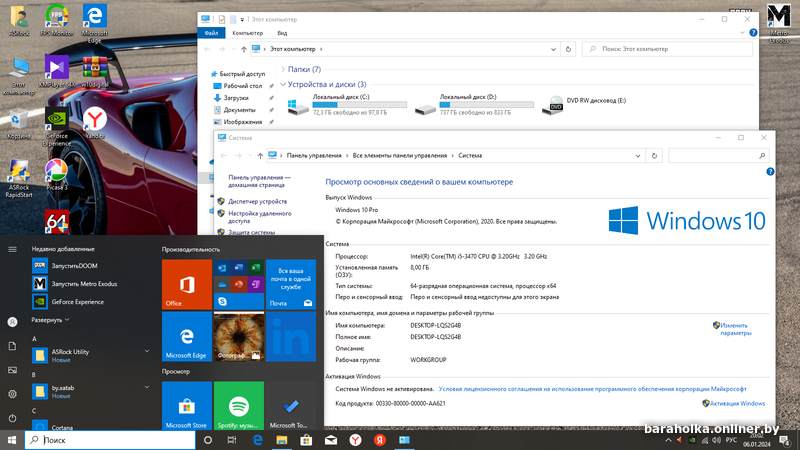Viewport: 800px width, 450px height.
Task: Open the Office tile
Action: 186,284
